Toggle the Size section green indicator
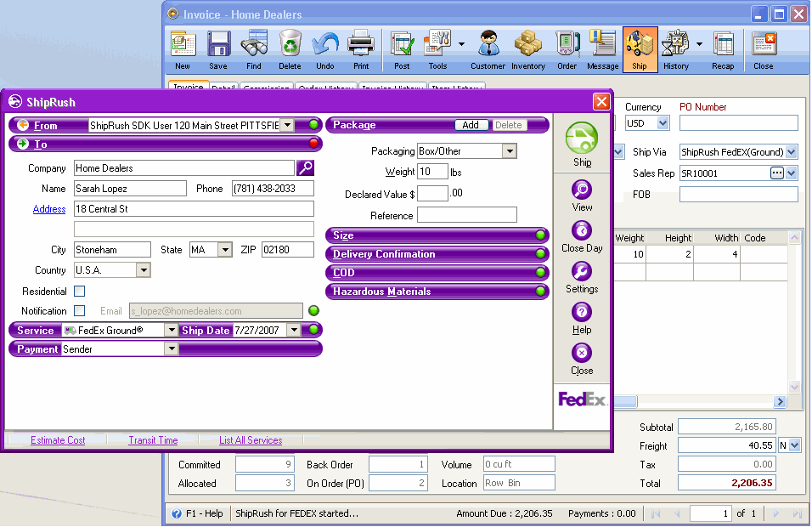 [541, 235]
